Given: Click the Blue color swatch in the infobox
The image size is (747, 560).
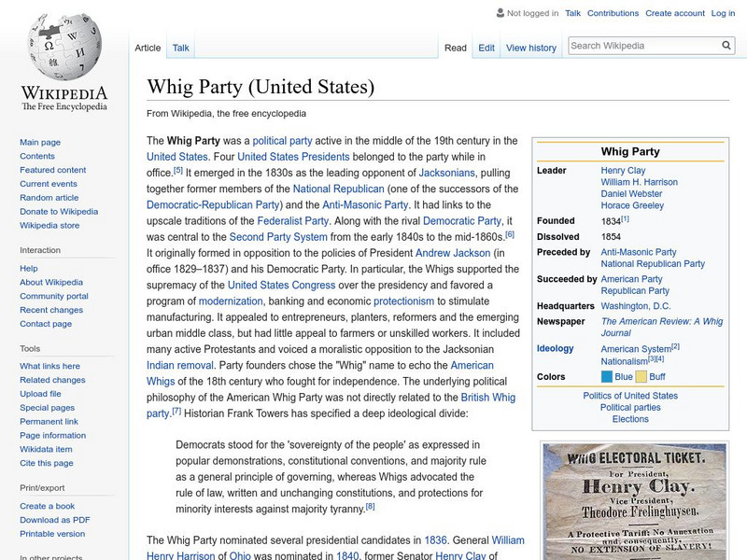Looking at the screenshot, I should (606, 377).
